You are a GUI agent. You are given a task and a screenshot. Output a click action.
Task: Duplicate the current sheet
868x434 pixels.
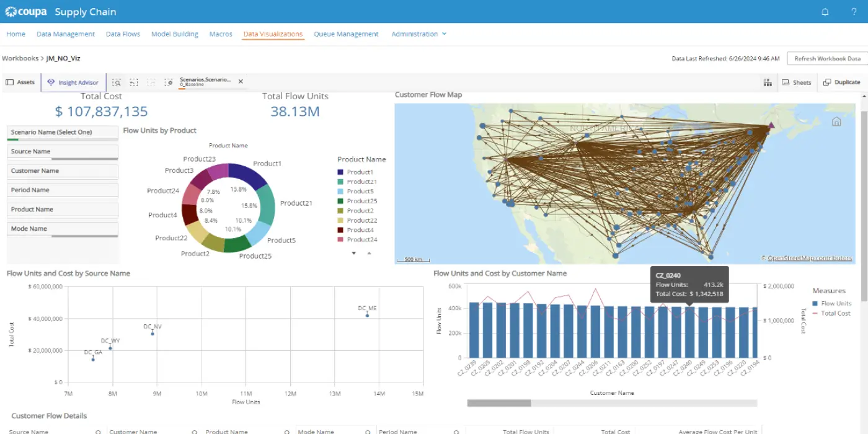coord(841,82)
